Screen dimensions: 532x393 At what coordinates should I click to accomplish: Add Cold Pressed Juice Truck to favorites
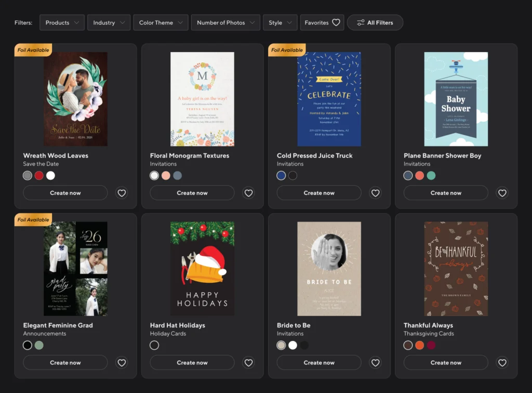click(375, 193)
